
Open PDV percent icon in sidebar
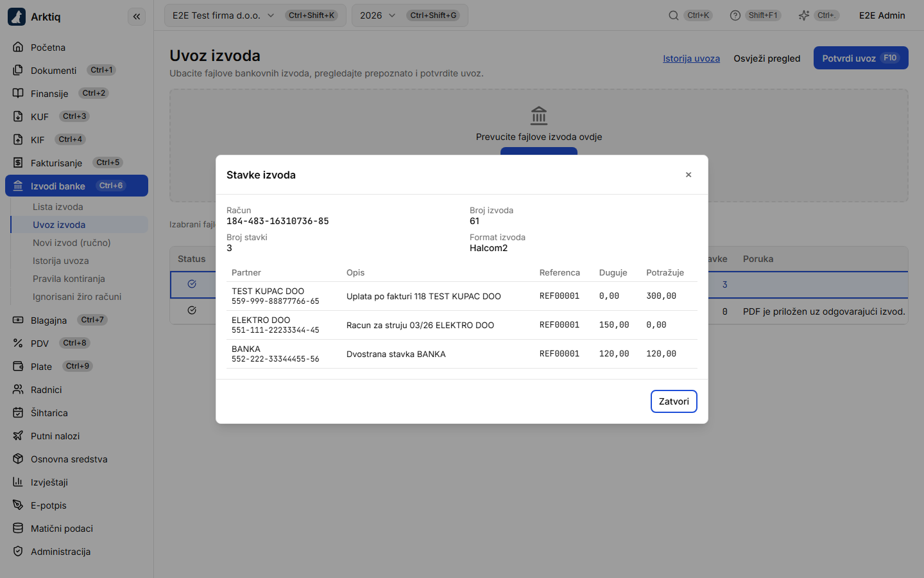point(18,343)
